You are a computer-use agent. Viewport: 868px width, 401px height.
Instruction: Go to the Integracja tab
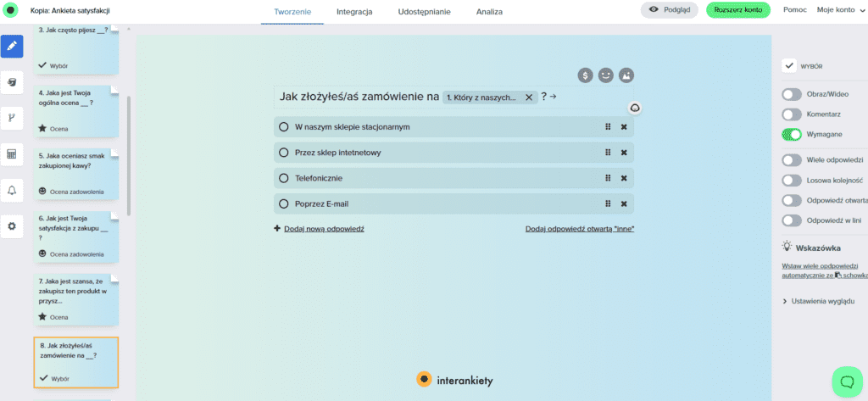(354, 12)
